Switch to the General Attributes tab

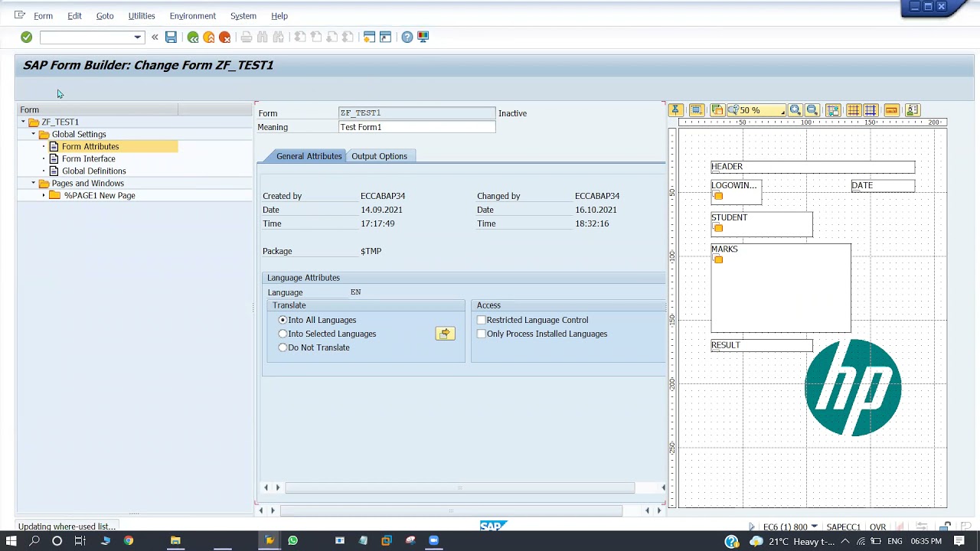[x=309, y=156]
